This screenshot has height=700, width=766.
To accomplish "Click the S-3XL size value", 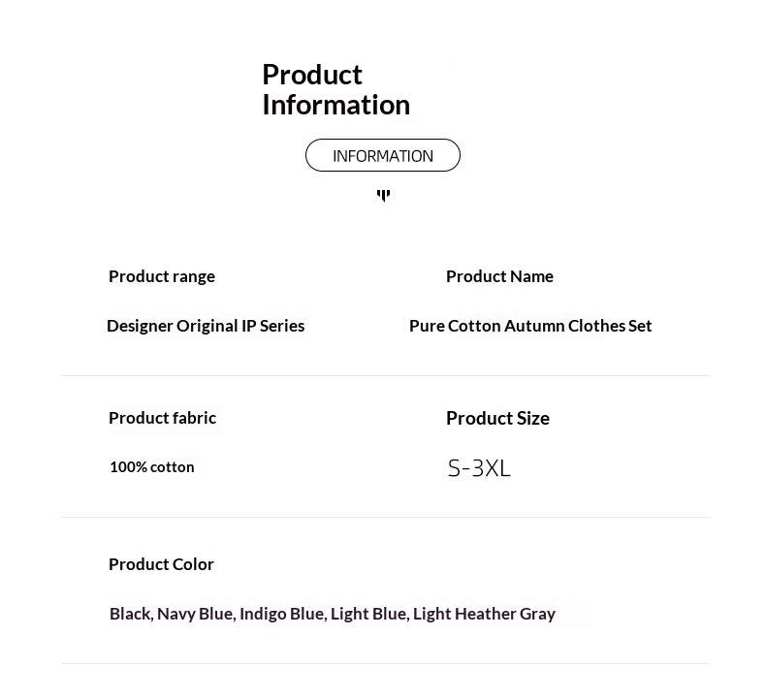I will [479, 468].
